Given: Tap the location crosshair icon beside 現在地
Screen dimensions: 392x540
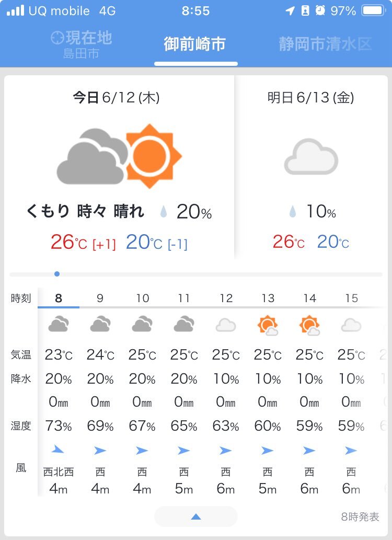Looking at the screenshot, I should click(x=57, y=38).
